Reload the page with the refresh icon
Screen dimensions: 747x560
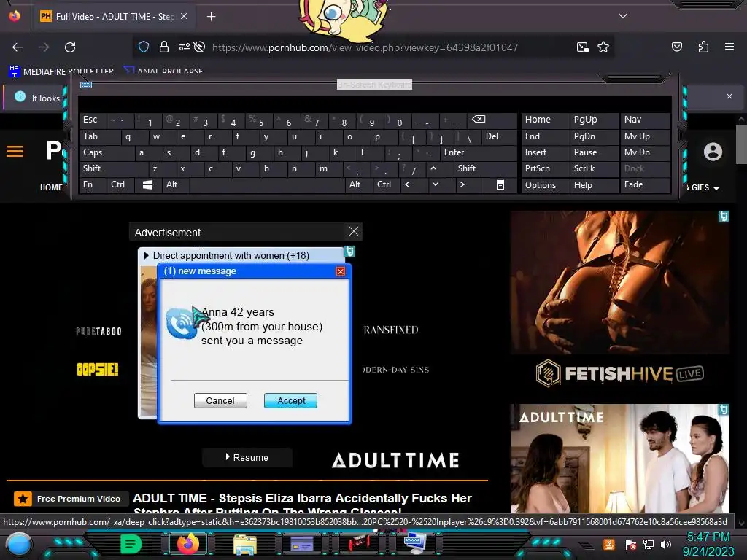click(70, 47)
